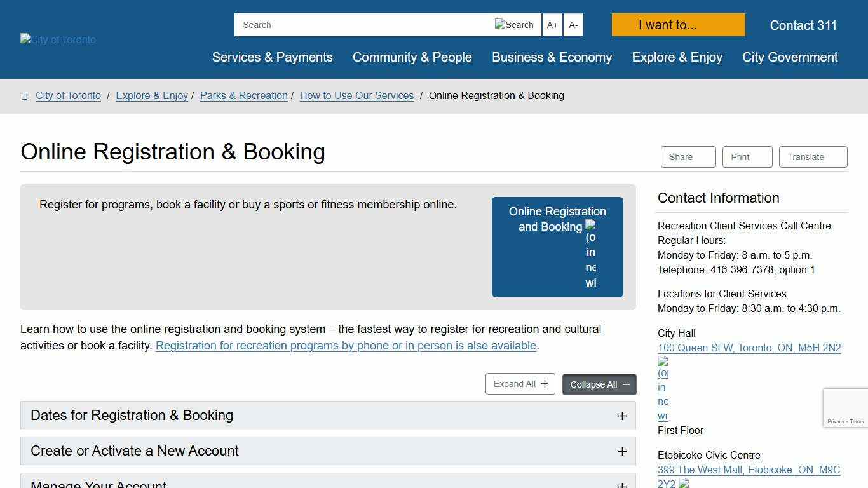Open the Explore & Enjoy navigation menu
Screen dimensions: 868x488
[x=677, y=57]
